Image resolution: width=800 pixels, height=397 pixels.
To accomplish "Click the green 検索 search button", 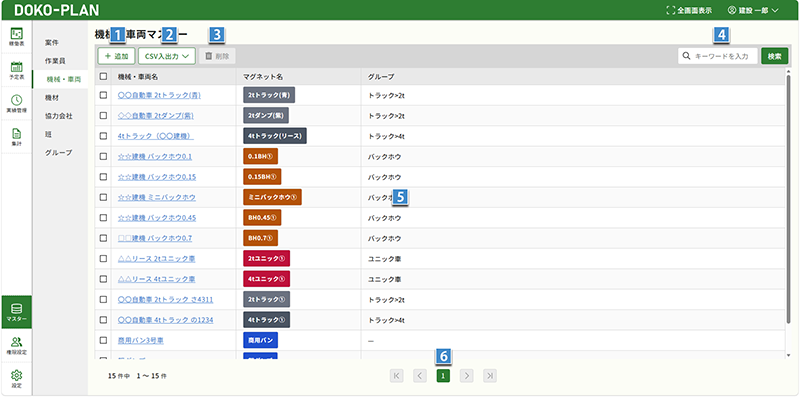I will [x=774, y=56].
